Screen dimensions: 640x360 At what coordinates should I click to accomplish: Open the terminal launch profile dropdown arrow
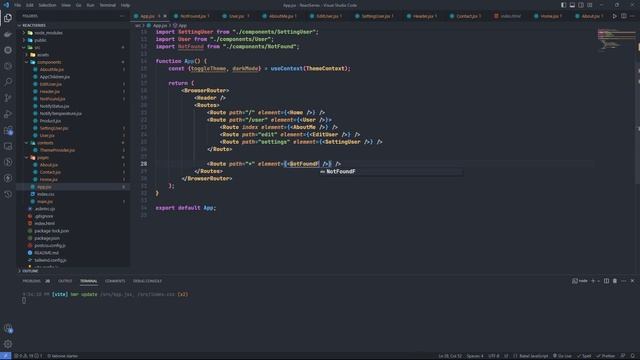598,281
